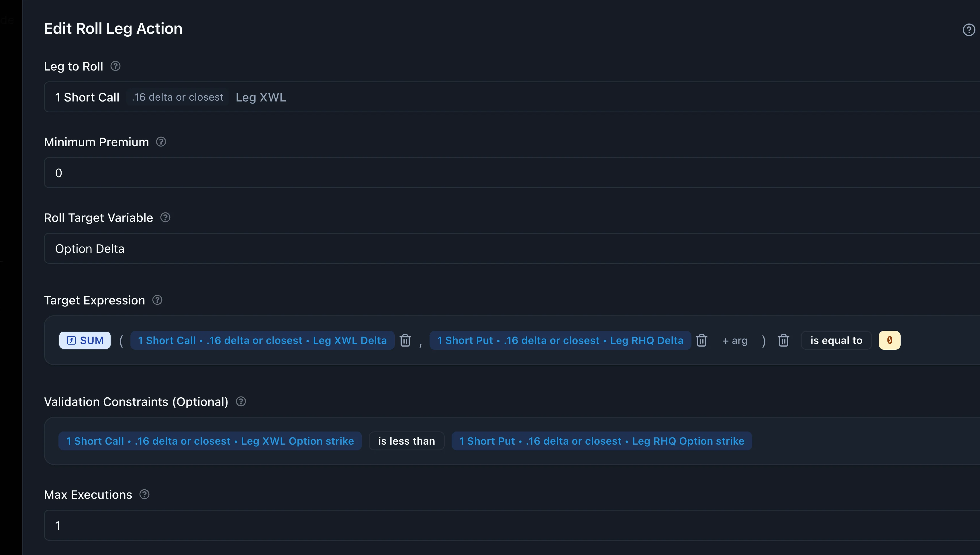The width and height of the screenshot is (980, 555).
Task: Click the Leg RHQ Option strike constraint chip
Action: coord(602,441)
